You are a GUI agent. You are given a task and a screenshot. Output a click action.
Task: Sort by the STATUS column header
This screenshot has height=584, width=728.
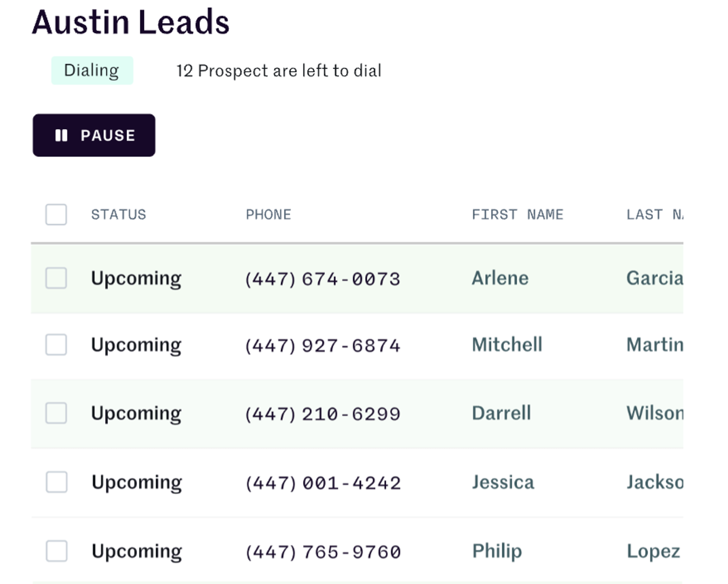pyautogui.click(x=118, y=214)
